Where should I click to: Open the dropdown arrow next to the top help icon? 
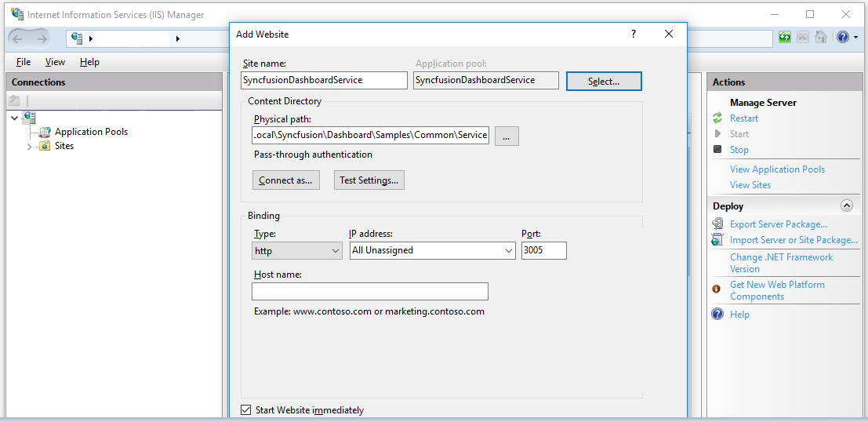(x=855, y=38)
